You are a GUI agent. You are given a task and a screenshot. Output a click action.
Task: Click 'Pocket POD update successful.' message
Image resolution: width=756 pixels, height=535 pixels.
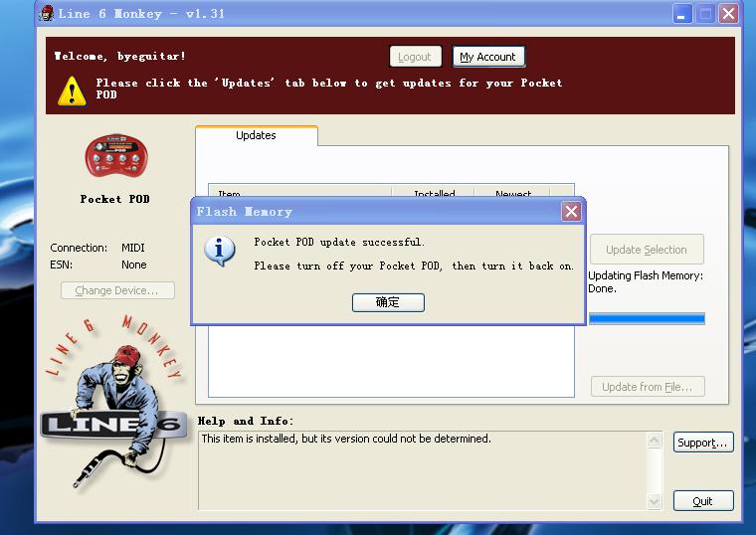339,242
